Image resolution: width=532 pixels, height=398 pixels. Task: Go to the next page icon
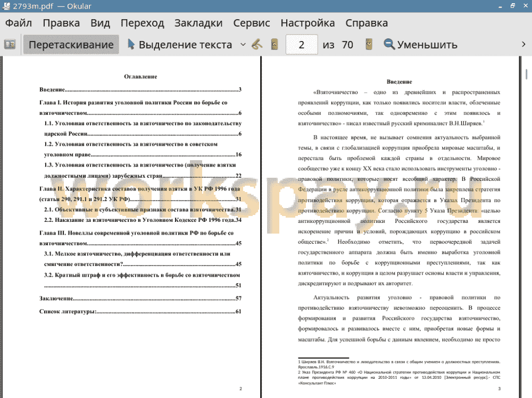click(x=369, y=45)
